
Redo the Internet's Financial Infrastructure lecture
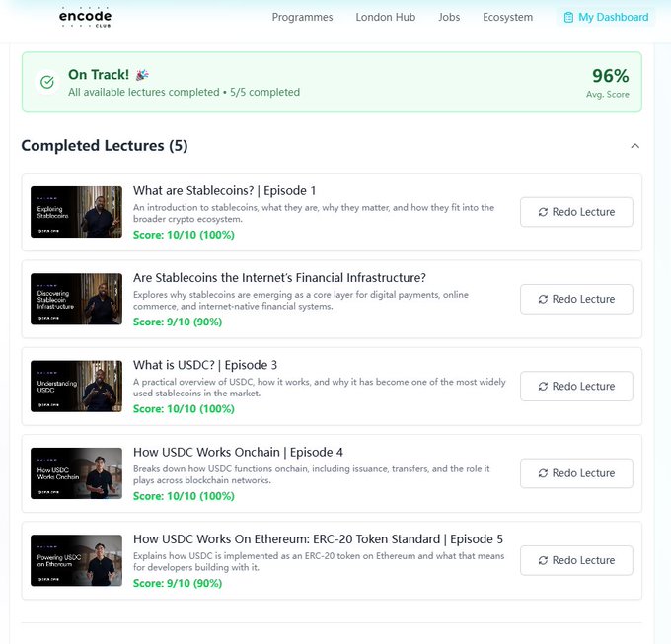coord(576,300)
